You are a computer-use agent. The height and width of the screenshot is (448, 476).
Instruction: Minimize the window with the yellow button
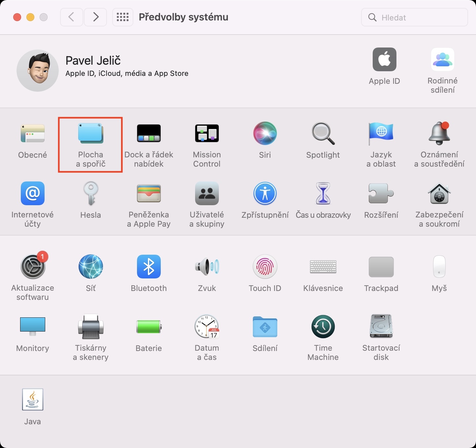30,17
